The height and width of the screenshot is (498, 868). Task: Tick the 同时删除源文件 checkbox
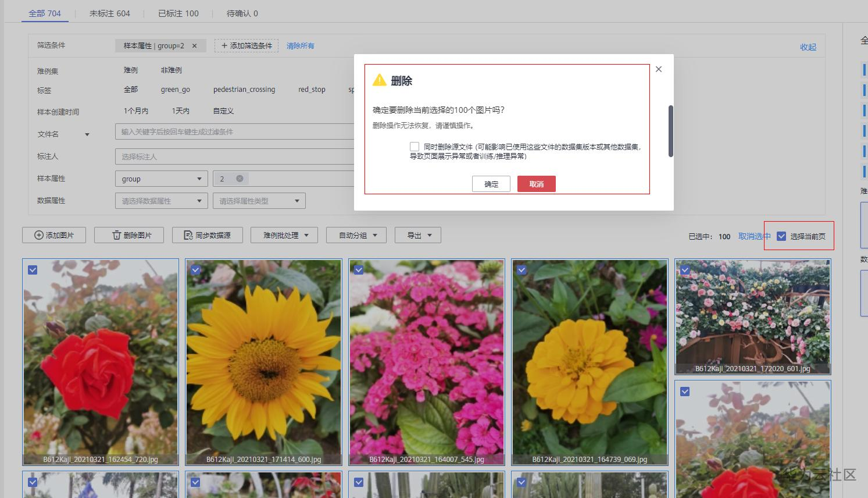coord(415,147)
